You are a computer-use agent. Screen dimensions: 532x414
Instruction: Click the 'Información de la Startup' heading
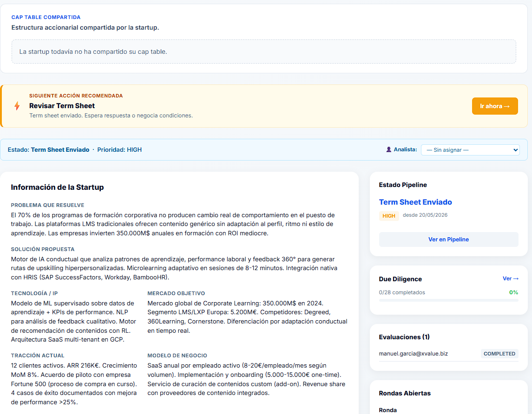pos(57,188)
